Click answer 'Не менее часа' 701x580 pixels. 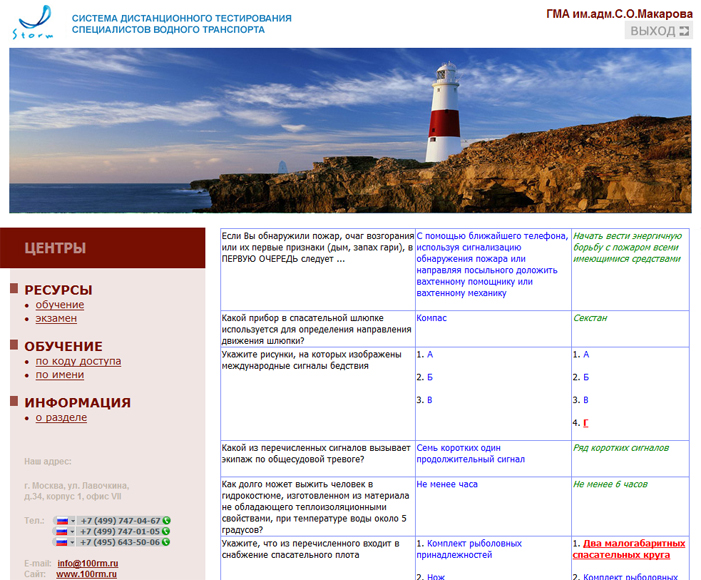click(x=447, y=484)
